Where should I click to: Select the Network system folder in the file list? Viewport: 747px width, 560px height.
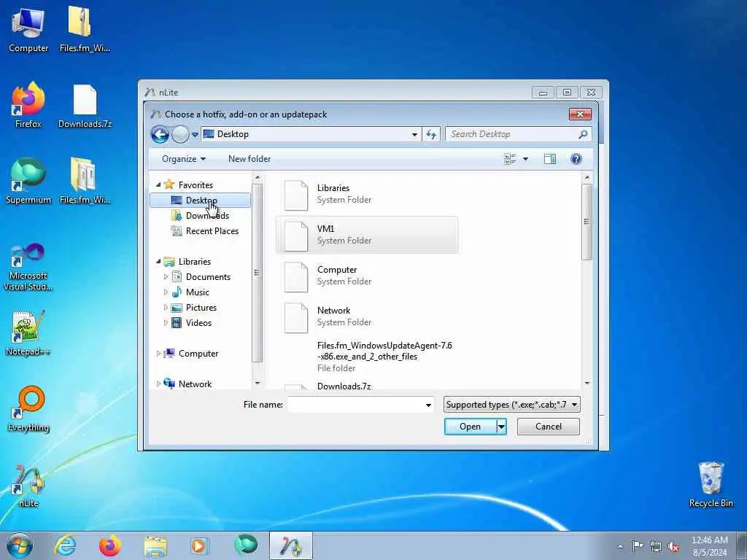click(367, 316)
